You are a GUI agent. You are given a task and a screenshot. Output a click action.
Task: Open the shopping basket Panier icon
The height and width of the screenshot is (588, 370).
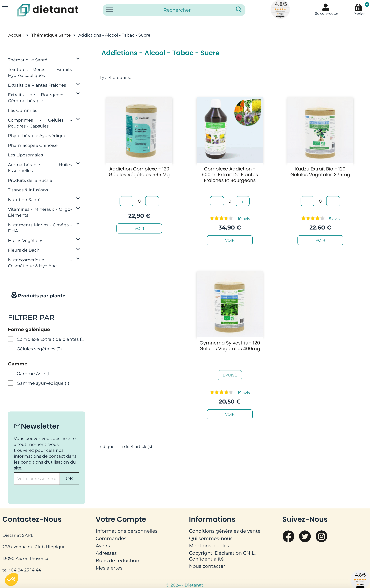(358, 7)
